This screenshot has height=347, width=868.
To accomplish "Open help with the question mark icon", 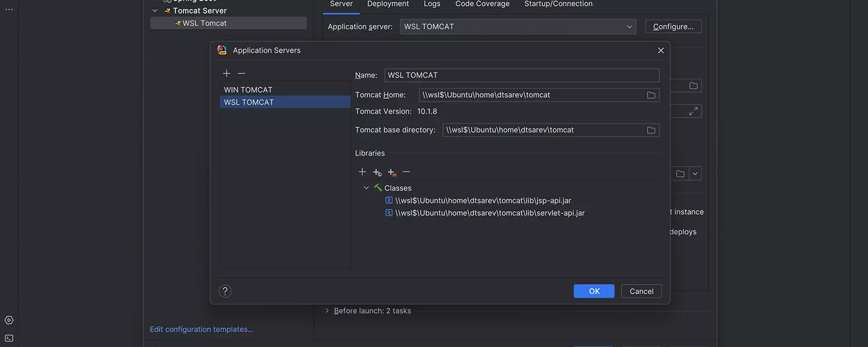I will tap(225, 291).
